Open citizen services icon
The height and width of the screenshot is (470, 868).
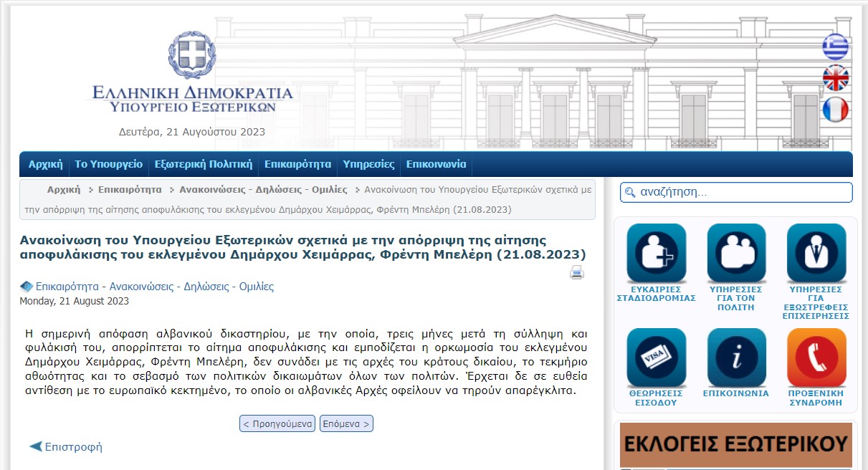pos(736,253)
